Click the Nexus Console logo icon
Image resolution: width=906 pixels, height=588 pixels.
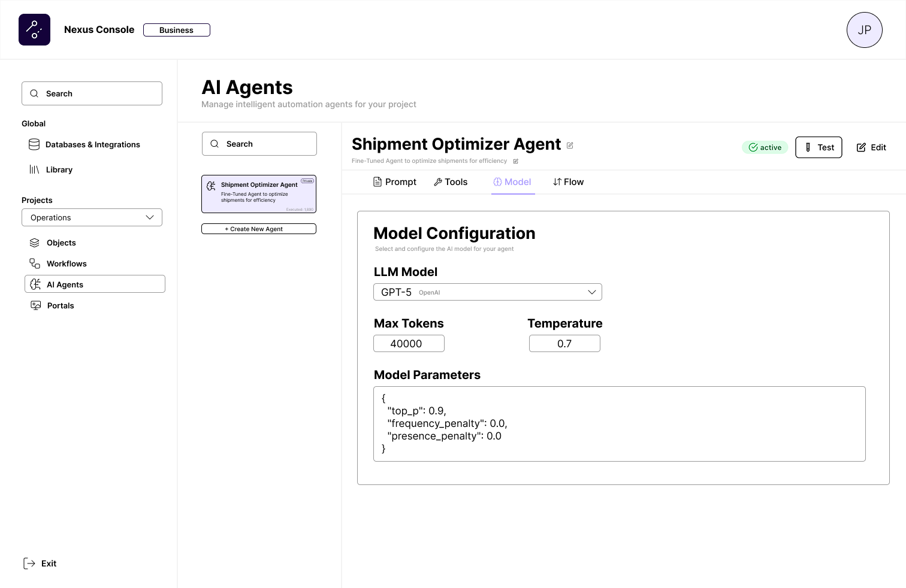(34, 30)
